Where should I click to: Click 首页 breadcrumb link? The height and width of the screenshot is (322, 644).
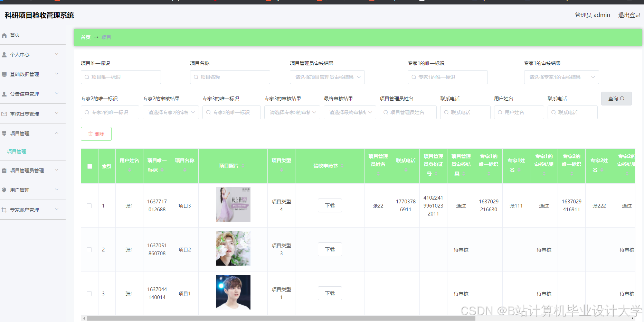[86, 37]
